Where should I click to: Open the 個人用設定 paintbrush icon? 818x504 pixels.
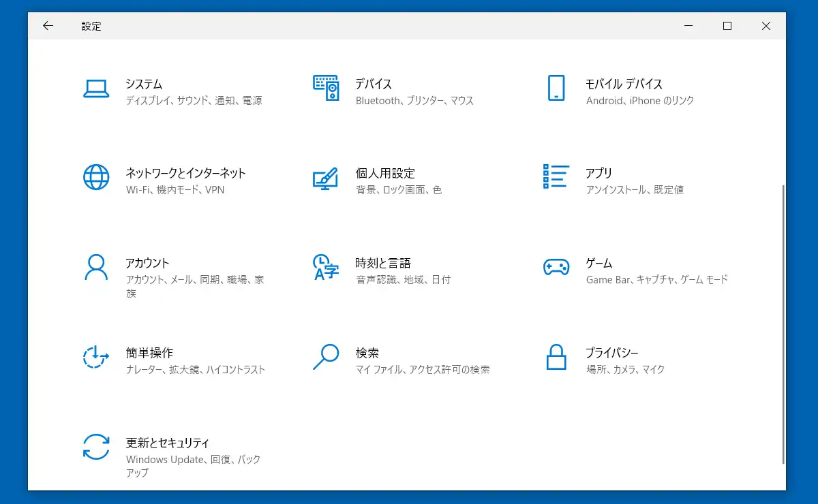[x=325, y=178]
